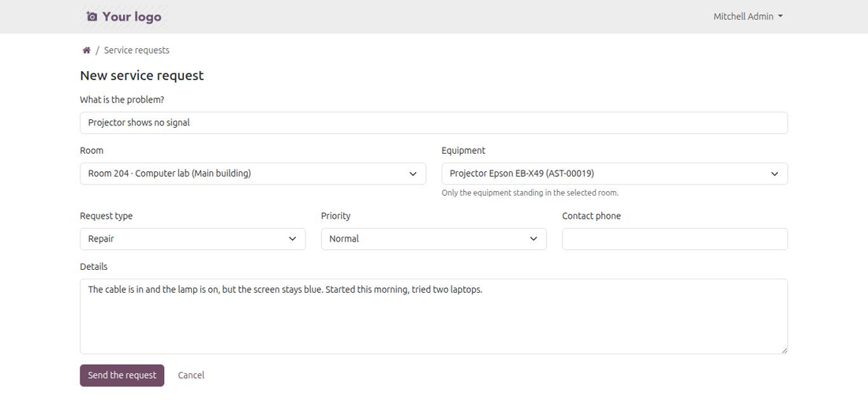
Task: Click the 'New service request' heading
Action: coord(142,76)
